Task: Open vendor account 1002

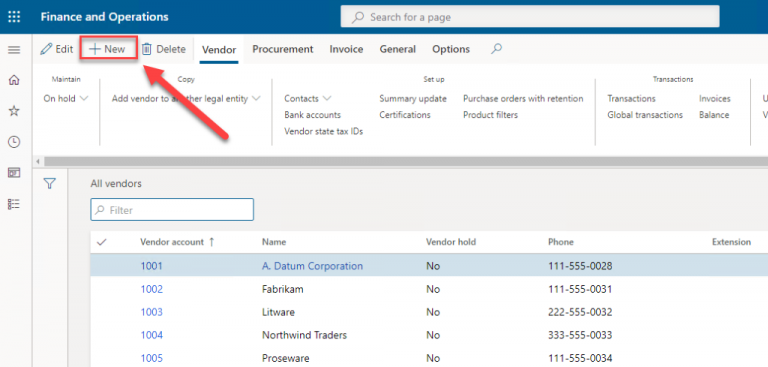Action: tap(151, 289)
